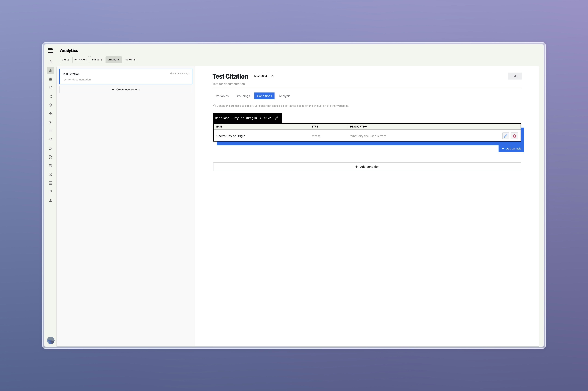Click the speaking head voice sidebar icon
Viewport: 588px width, 391px height.
(x=50, y=148)
